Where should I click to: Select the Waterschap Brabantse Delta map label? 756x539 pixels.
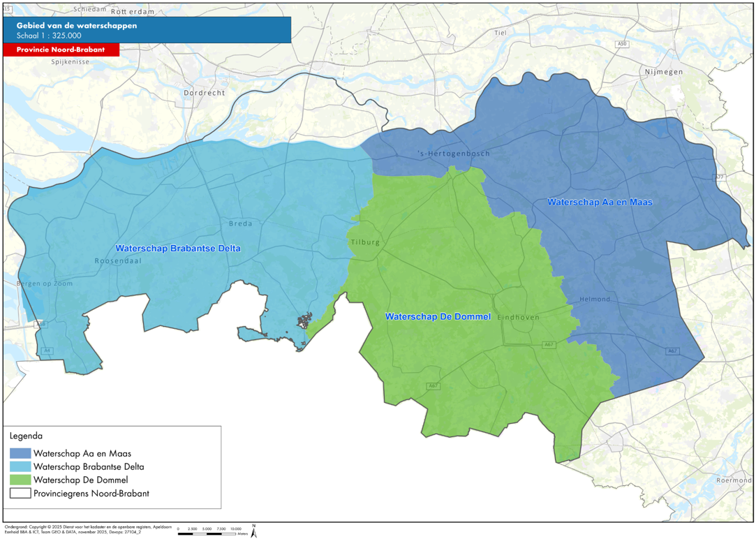click(x=178, y=249)
